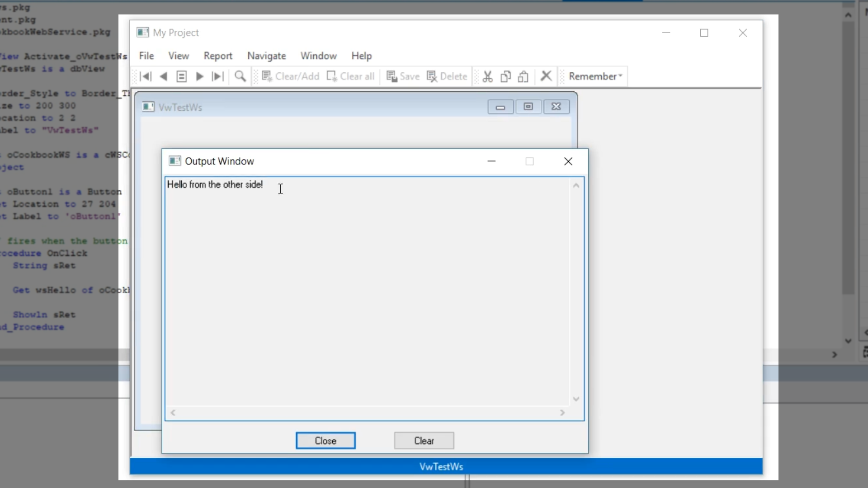
Task: Click the next record arrow icon
Action: coord(199,76)
